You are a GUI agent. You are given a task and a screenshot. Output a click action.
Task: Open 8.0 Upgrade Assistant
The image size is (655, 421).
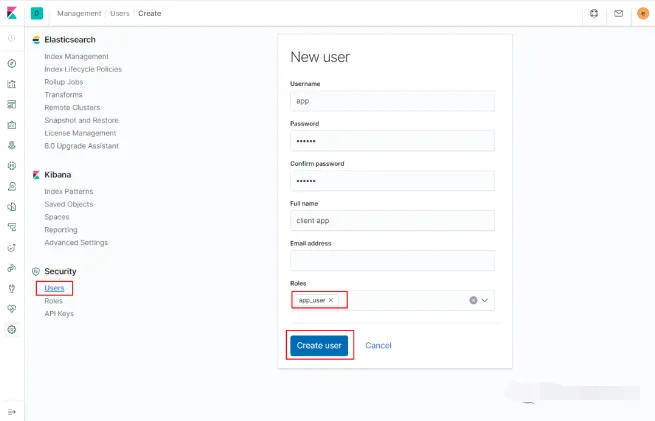81,146
